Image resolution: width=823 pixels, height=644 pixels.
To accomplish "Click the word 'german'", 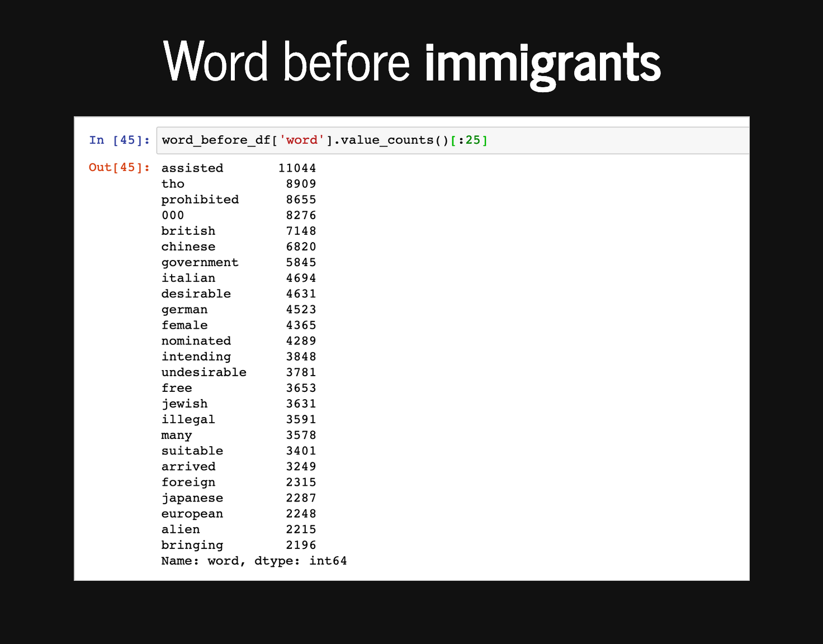I will tap(185, 310).
